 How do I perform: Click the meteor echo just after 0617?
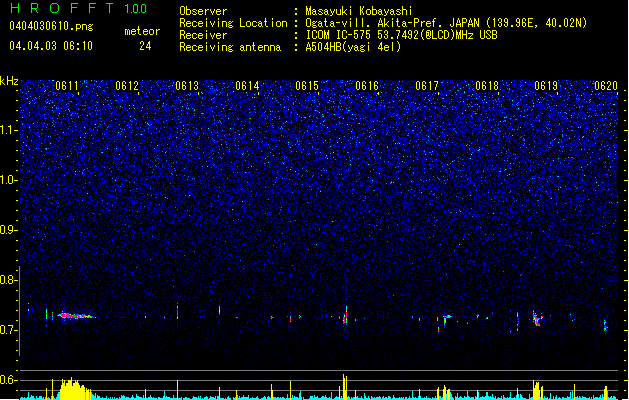click(x=446, y=318)
